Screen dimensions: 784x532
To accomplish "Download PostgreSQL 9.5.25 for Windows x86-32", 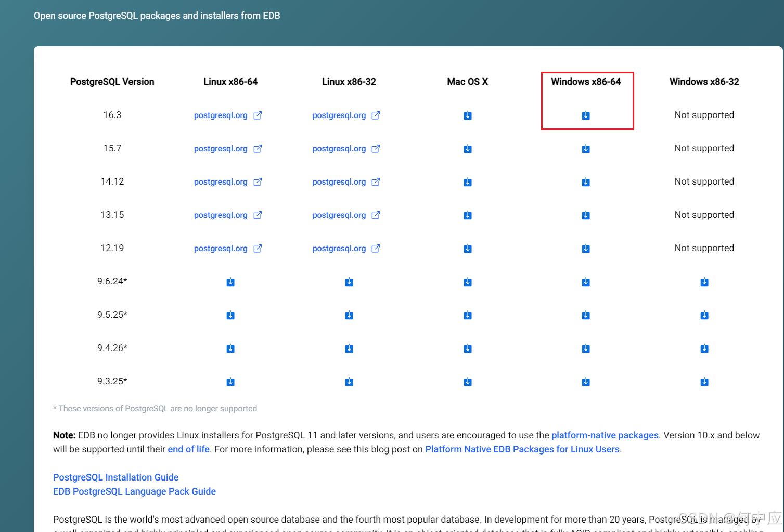I will [704, 315].
